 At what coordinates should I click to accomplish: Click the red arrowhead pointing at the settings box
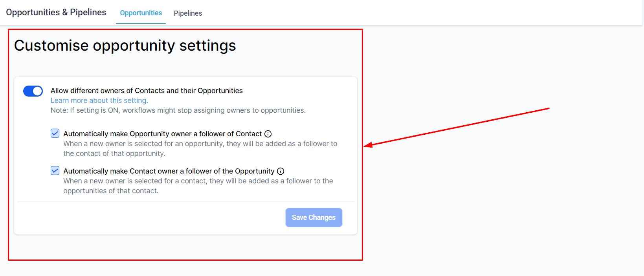pos(367,146)
